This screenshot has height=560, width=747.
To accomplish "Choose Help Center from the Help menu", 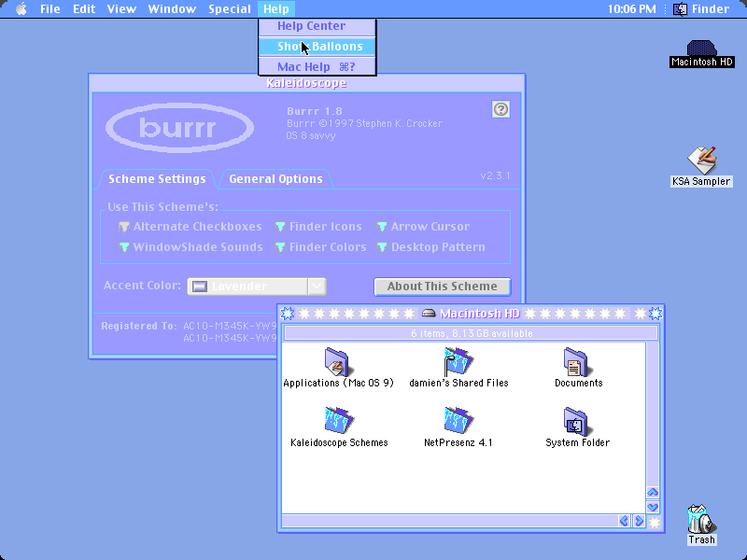I will coord(317,26).
